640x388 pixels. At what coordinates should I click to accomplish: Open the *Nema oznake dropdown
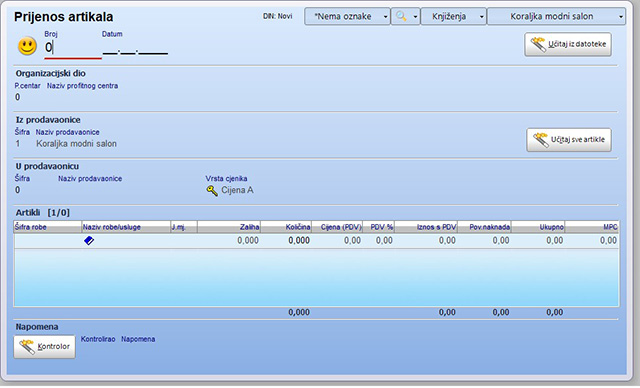pyautogui.click(x=347, y=16)
